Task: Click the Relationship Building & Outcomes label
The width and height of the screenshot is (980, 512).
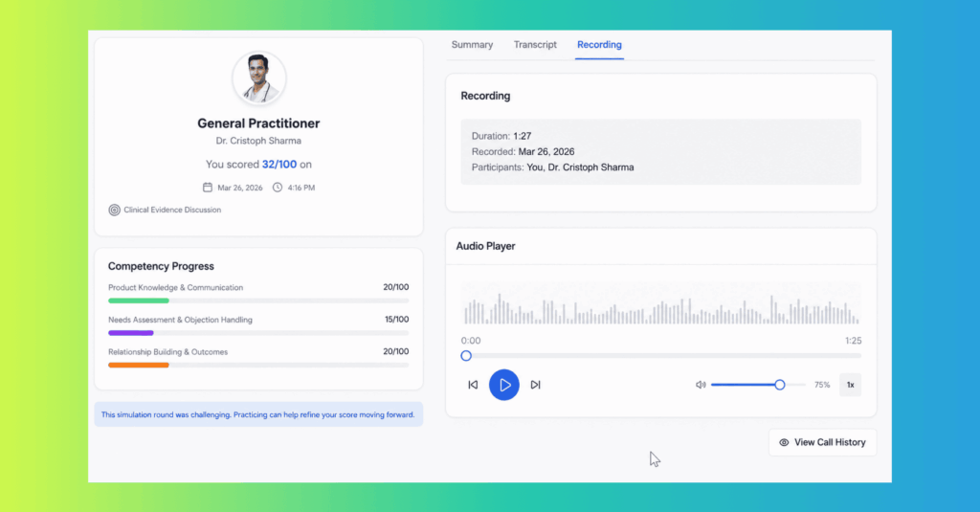Action: pyautogui.click(x=168, y=352)
